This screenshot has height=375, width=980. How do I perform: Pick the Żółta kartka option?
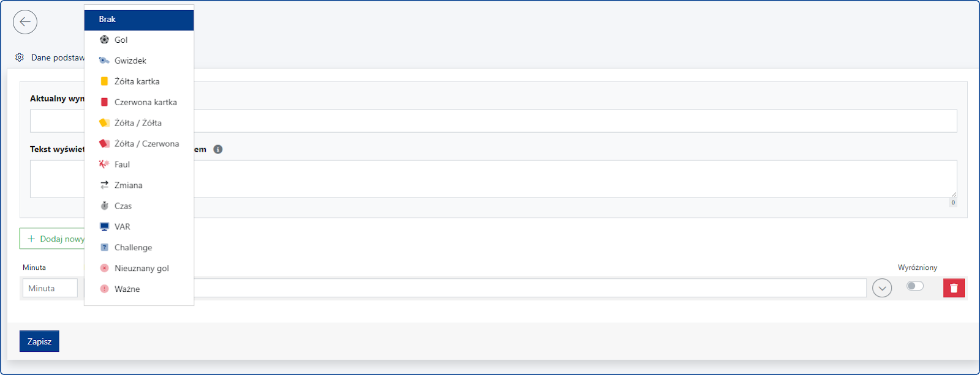137,81
